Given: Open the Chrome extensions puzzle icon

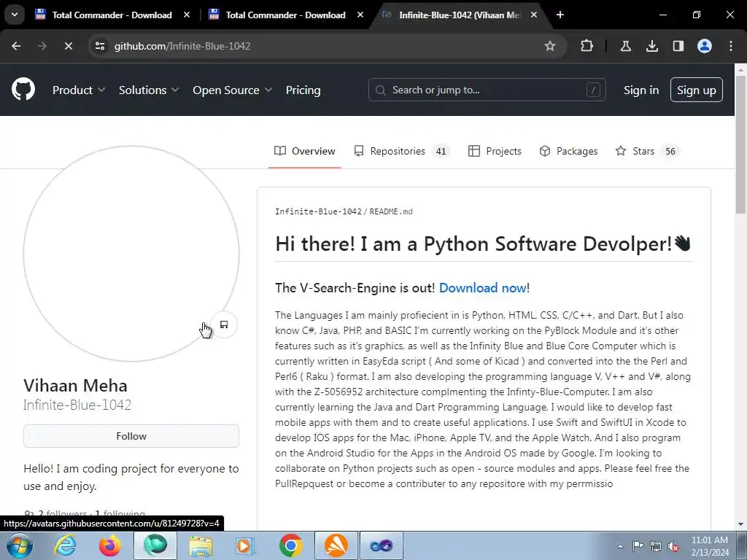Looking at the screenshot, I should 587,46.
